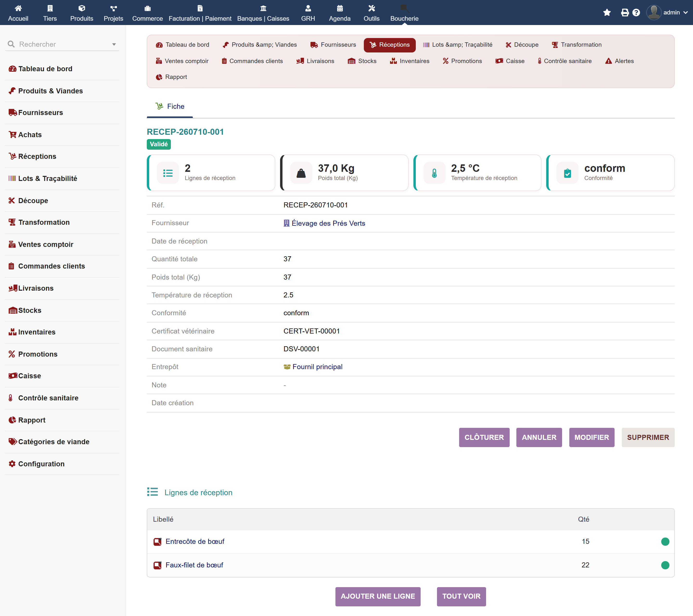The height and width of the screenshot is (616, 693).
Task: Open the Contrôle sanitaire tab
Action: [x=565, y=61]
